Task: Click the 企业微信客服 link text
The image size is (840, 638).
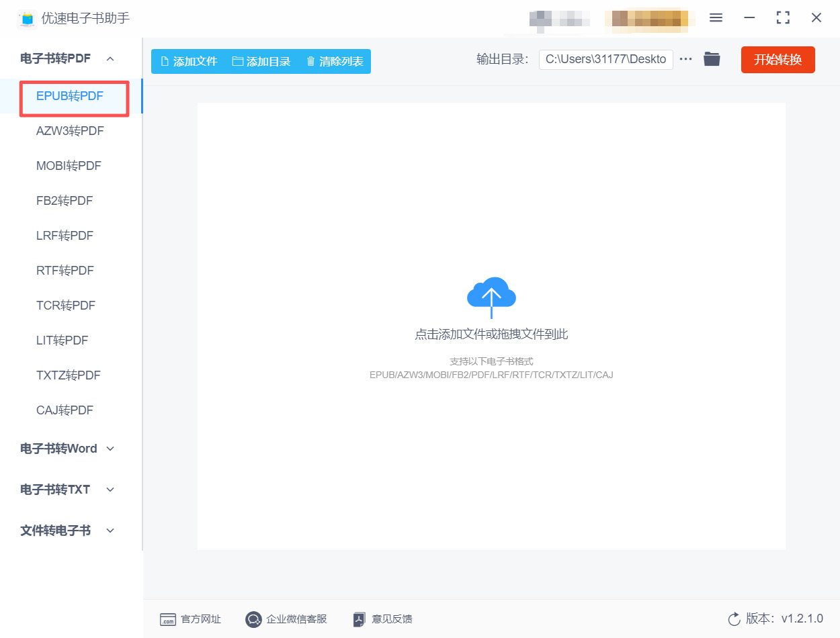Action: (296, 619)
